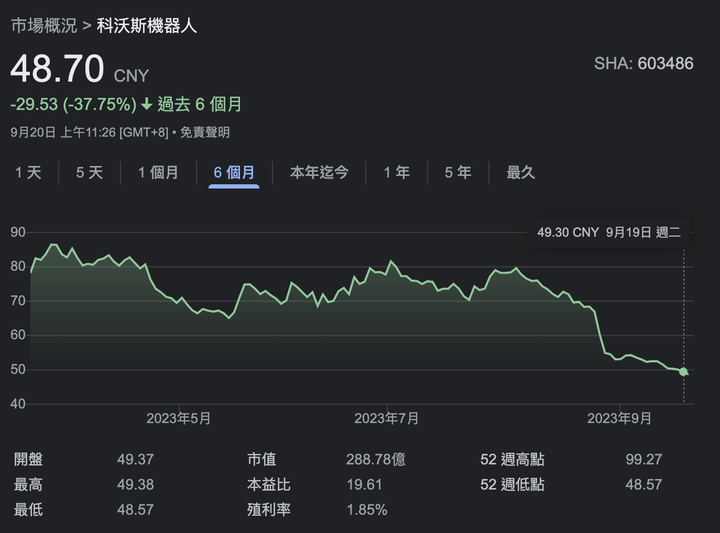Click the 殖利率 label
Screen dimensions: 720x533
point(269,510)
